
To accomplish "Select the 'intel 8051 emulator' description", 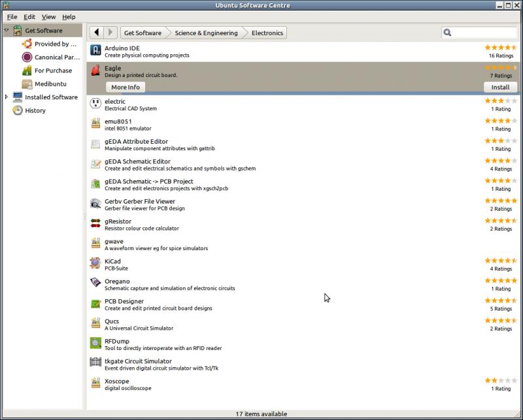I will [127, 128].
